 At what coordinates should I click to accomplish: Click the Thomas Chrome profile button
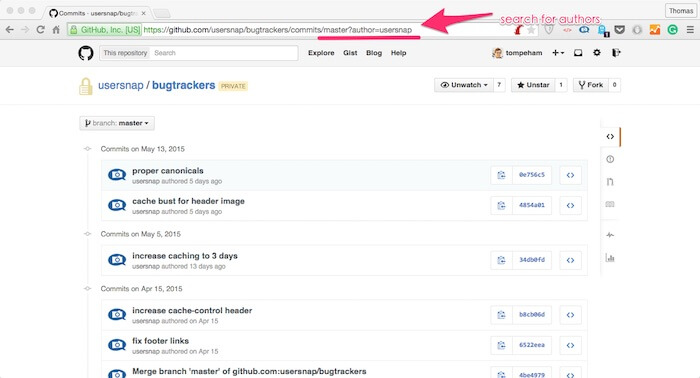pyautogui.click(x=681, y=11)
